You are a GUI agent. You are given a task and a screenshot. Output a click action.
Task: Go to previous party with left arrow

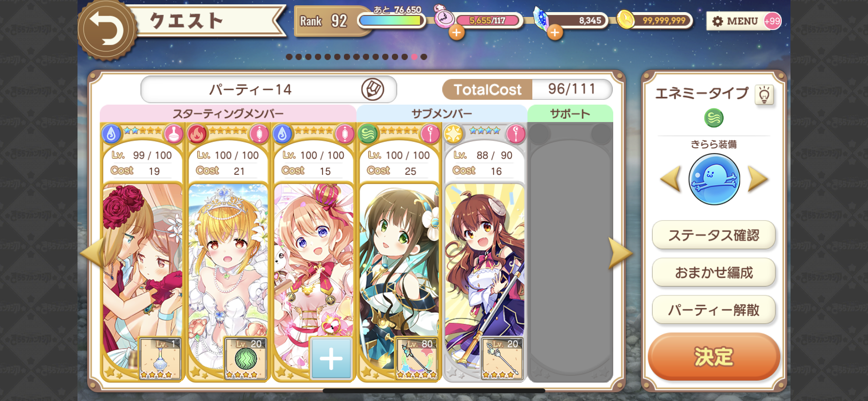click(x=92, y=253)
